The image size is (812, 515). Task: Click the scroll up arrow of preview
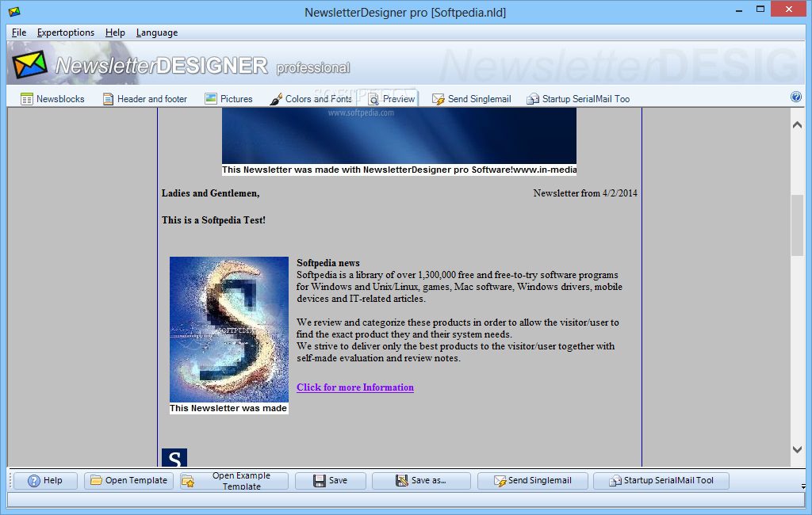(798, 124)
